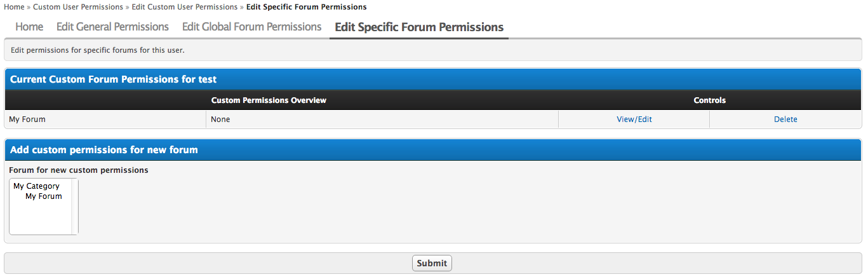868x279 pixels.
Task: Switch to the Home tab
Action: point(29,27)
